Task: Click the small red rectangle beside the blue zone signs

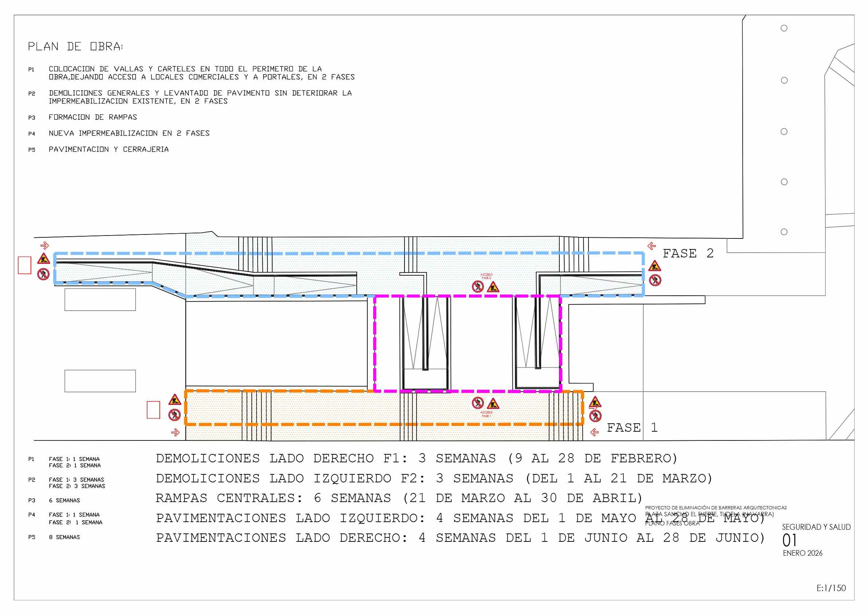Action: pyautogui.click(x=24, y=265)
